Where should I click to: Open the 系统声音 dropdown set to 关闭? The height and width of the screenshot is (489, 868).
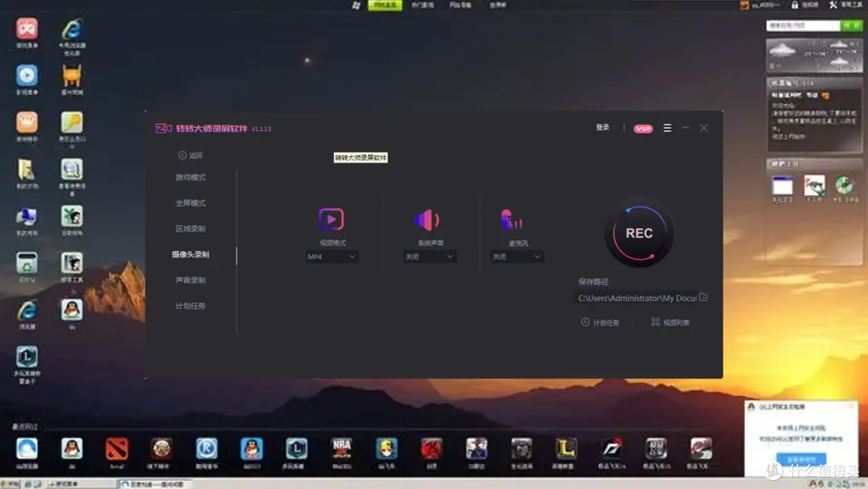(429, 257)
